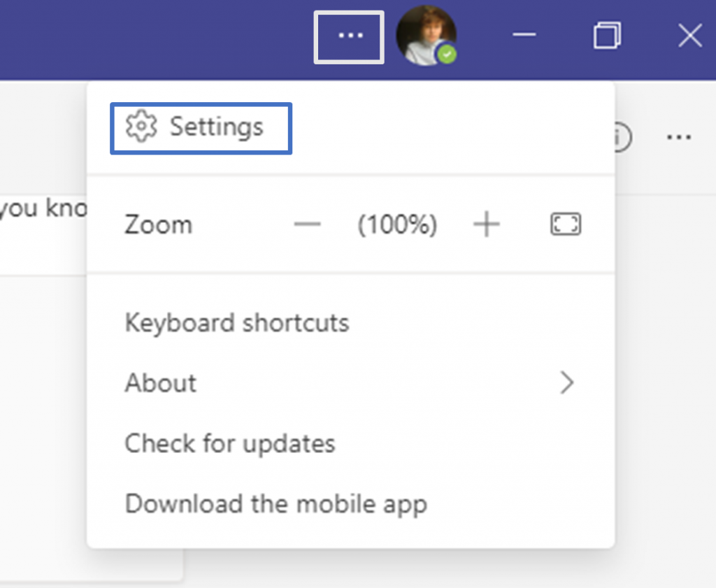Expand the About submenu arrow
The width and height of the screenshot is (716, 588).
566,382
